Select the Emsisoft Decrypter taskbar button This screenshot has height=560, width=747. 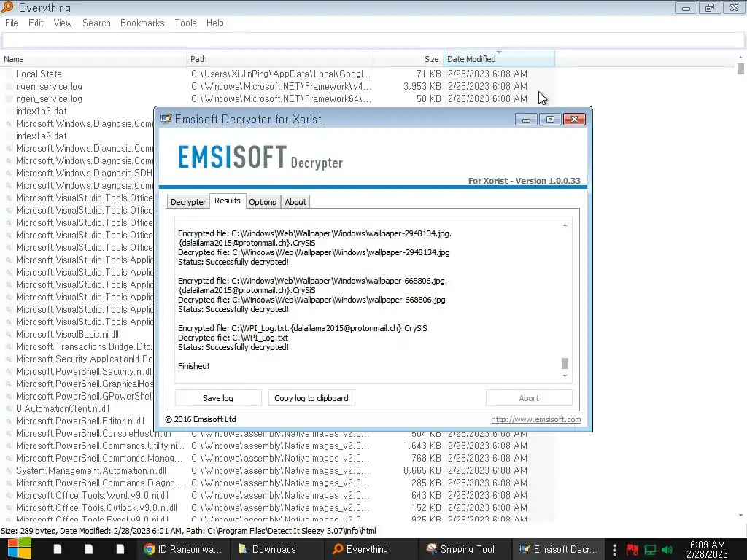(x=558, y=549)
